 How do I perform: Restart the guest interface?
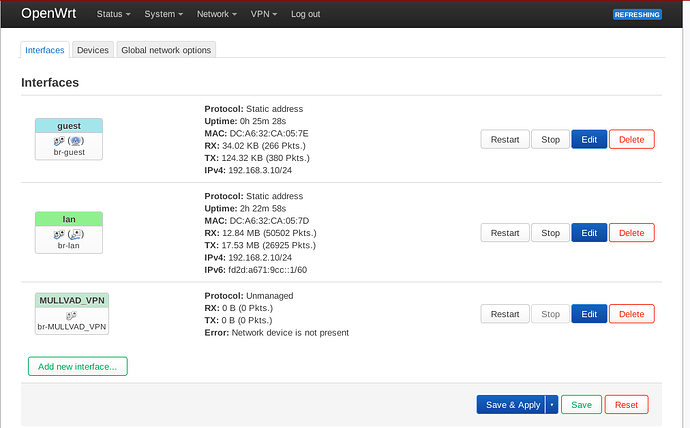504,140
